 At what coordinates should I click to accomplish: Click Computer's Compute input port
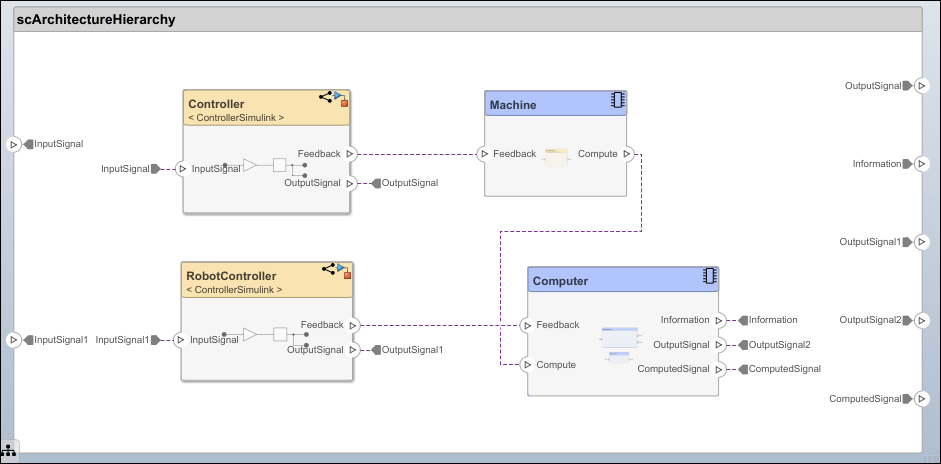[x=527, y=365]
